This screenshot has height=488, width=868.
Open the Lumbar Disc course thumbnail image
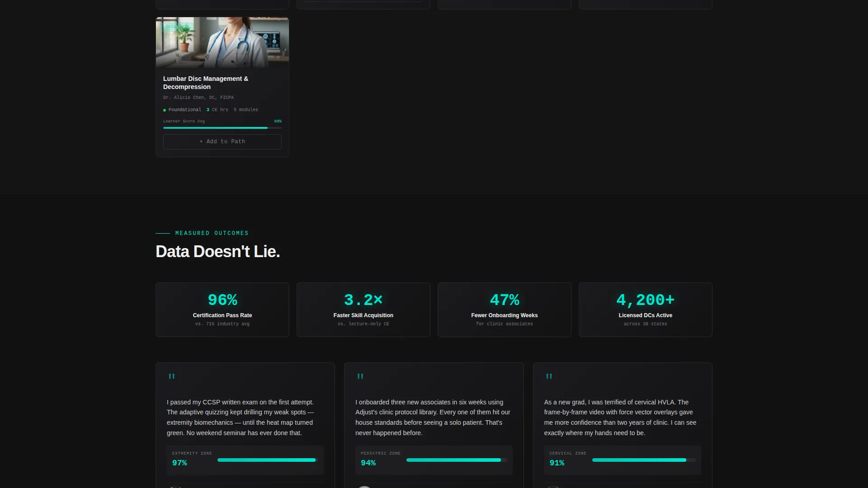pyautogui.click(x=222, y=42)
